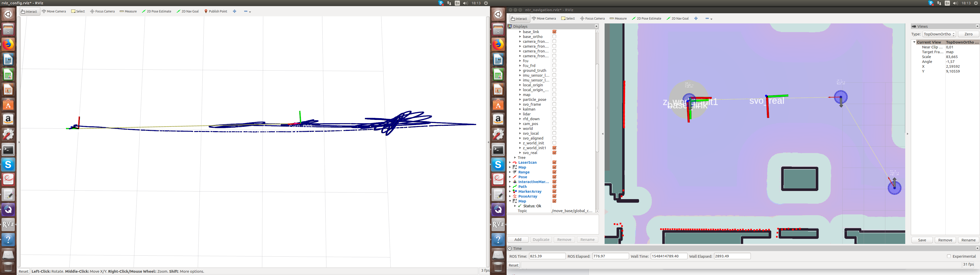Switch to the Move Camera tool
This screenshot has height=275, width=980.
54,11
